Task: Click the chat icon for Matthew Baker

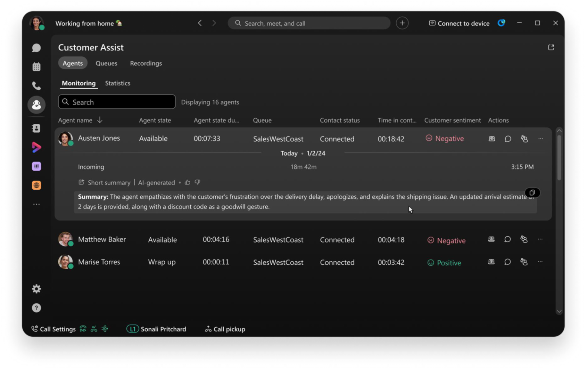Action: click(x=507, y=239)
